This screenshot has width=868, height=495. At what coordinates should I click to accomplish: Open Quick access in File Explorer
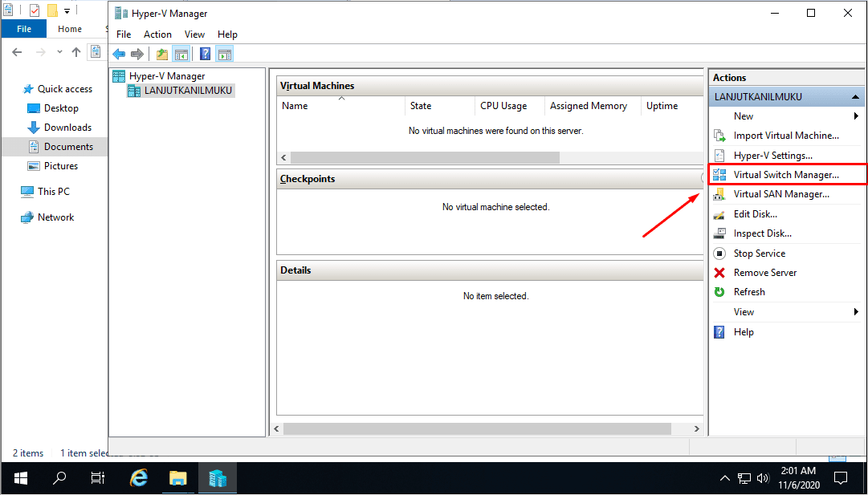65,89
